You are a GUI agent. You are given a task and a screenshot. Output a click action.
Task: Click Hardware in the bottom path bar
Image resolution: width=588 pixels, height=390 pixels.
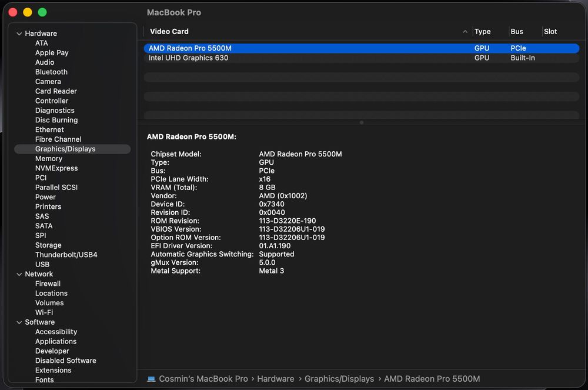[x=275, y=379]
